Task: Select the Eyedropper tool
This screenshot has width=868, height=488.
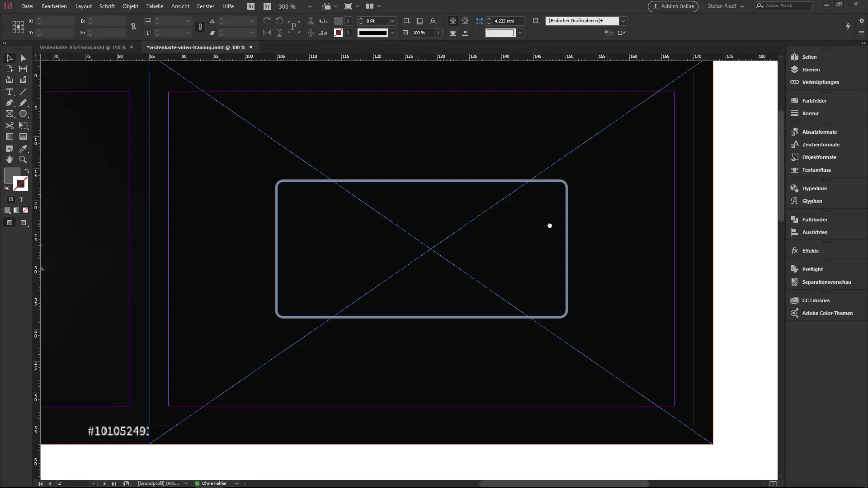Action: point(23,148)
